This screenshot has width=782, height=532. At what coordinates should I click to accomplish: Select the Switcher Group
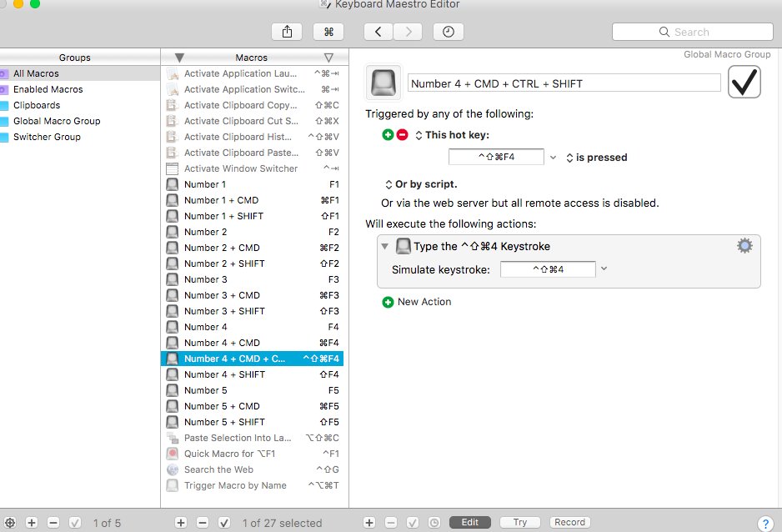(80, 137)
